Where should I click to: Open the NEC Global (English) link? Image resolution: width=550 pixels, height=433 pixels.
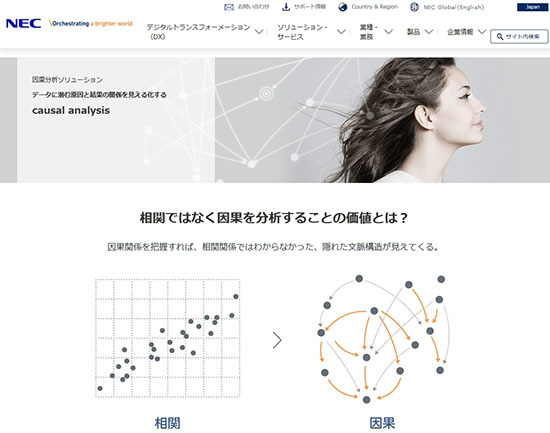click(x=454, y=7)
